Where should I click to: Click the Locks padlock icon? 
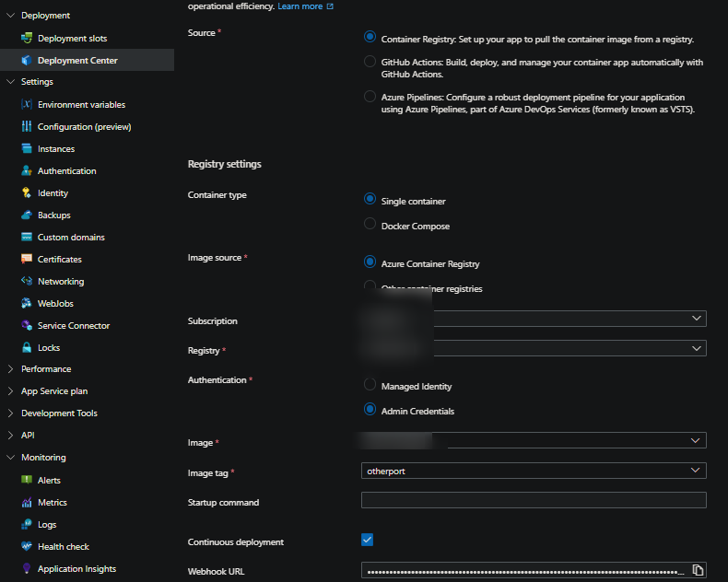point(27,347)
